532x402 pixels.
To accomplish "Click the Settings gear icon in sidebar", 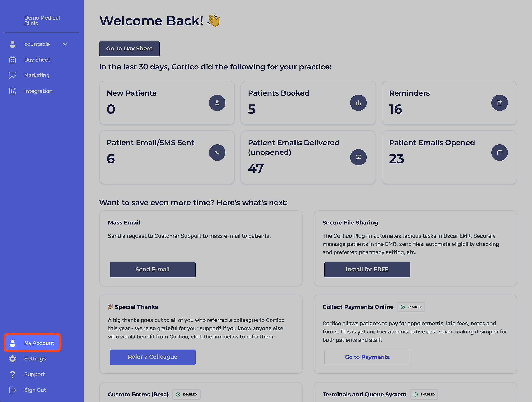I will tap(12, 359).
